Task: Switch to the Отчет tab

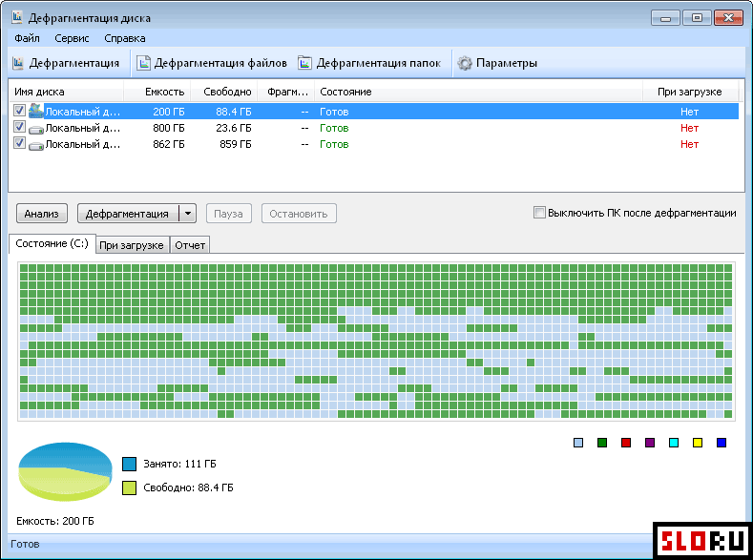Action: [x=190, y=245]
